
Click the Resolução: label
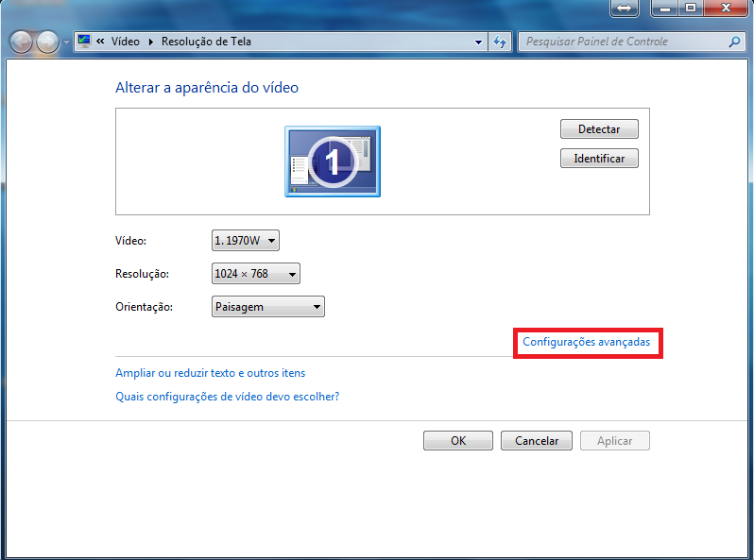point(142,274)
